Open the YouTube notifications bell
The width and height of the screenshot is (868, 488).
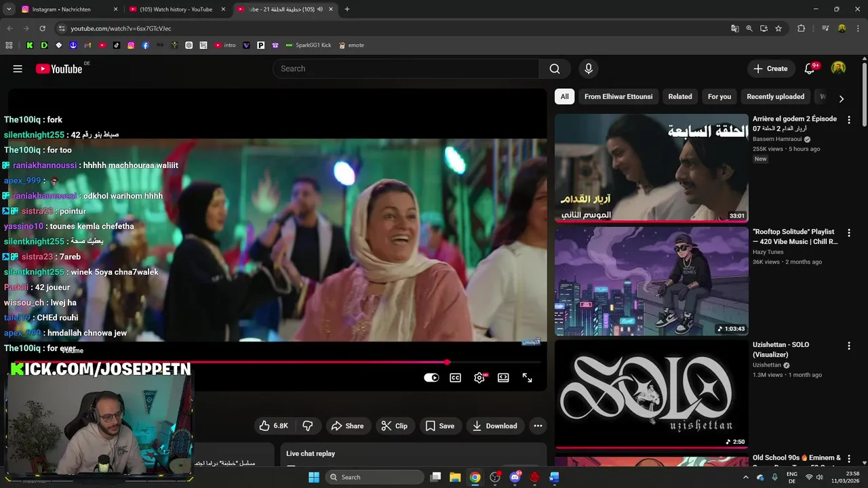pos(809,68)
